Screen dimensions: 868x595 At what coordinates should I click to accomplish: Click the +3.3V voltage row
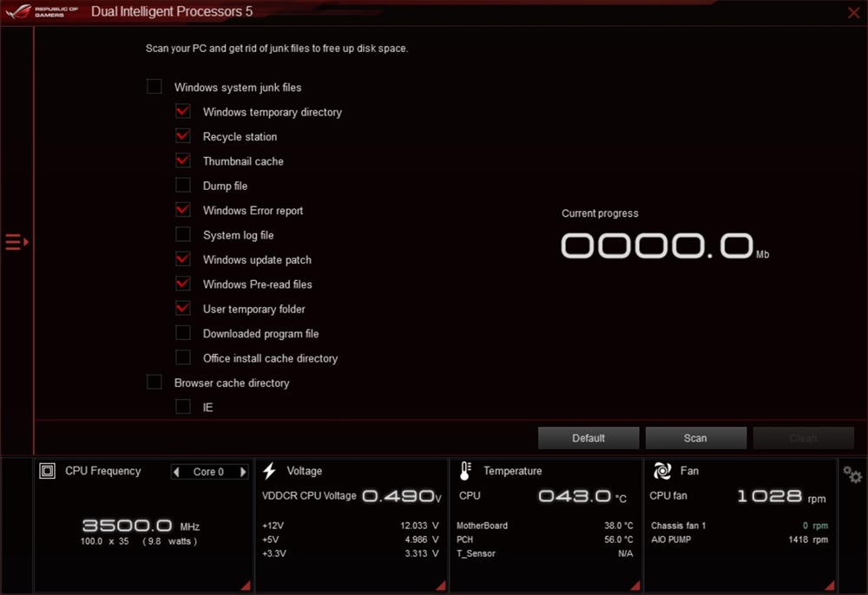pos(351,553)
